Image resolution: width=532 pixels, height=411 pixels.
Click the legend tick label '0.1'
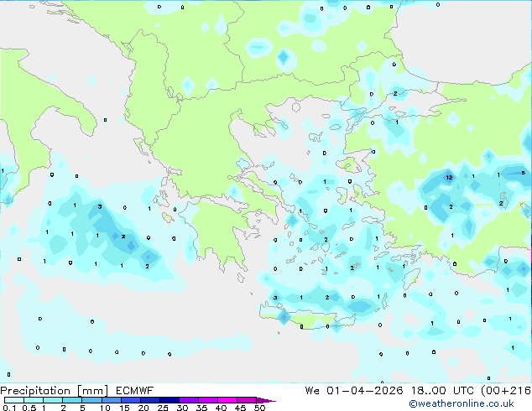tap(9, 408)
